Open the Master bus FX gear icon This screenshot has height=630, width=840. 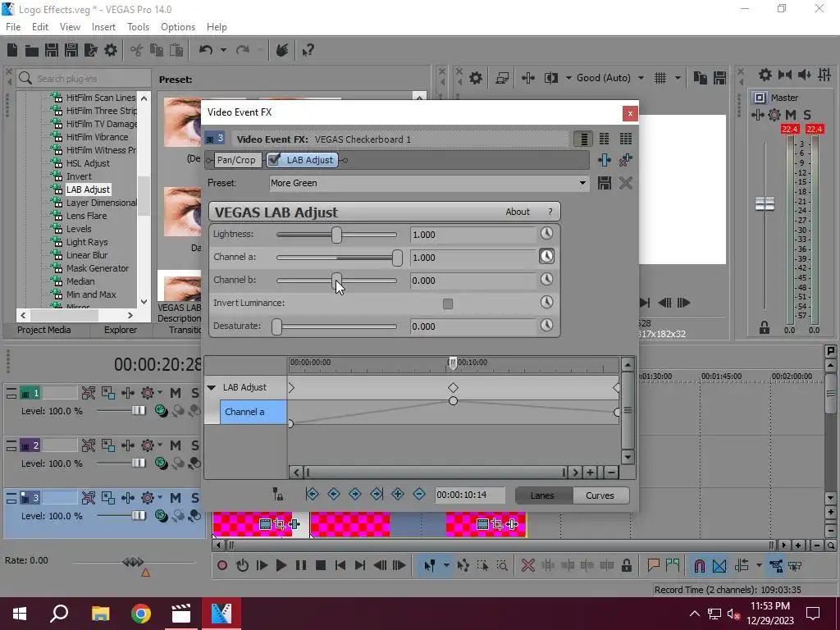(x=774, y=115)
